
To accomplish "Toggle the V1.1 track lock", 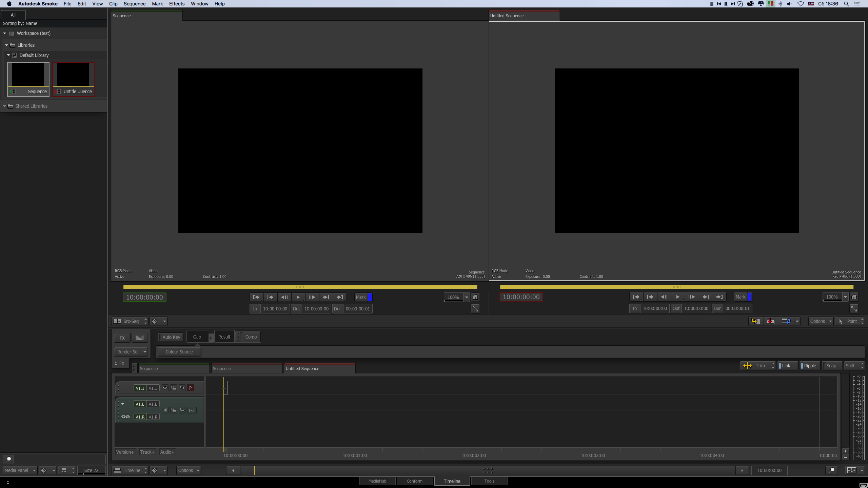I will [x=174, y=388].
